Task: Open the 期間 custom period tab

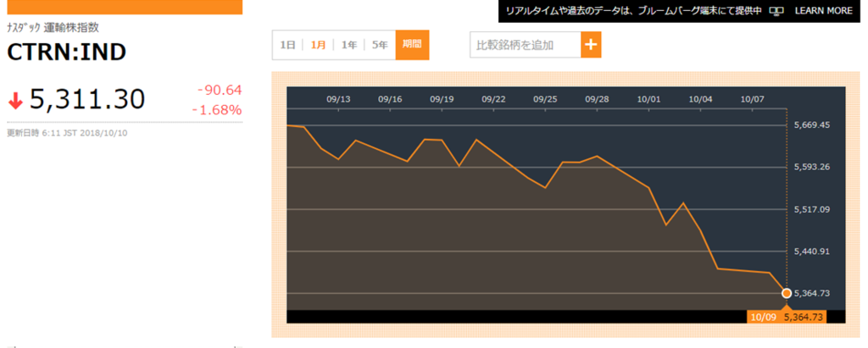Action: click(x=412, y=45)
